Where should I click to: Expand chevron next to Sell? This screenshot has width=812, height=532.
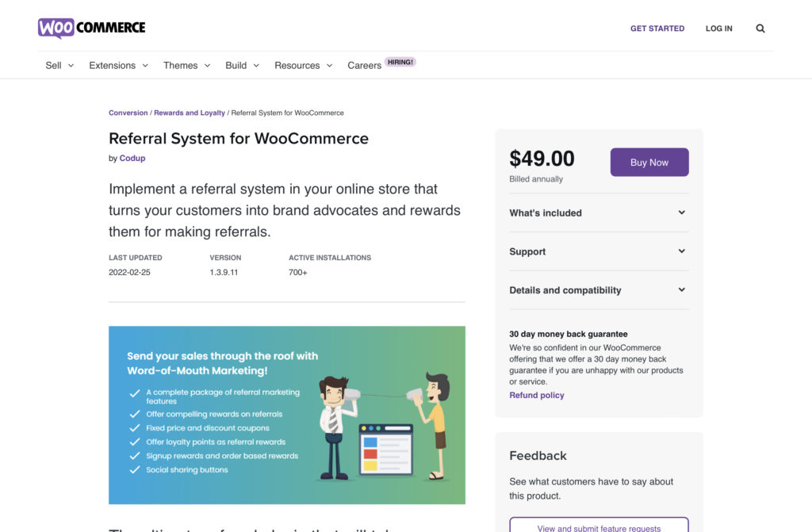(71, 66)
